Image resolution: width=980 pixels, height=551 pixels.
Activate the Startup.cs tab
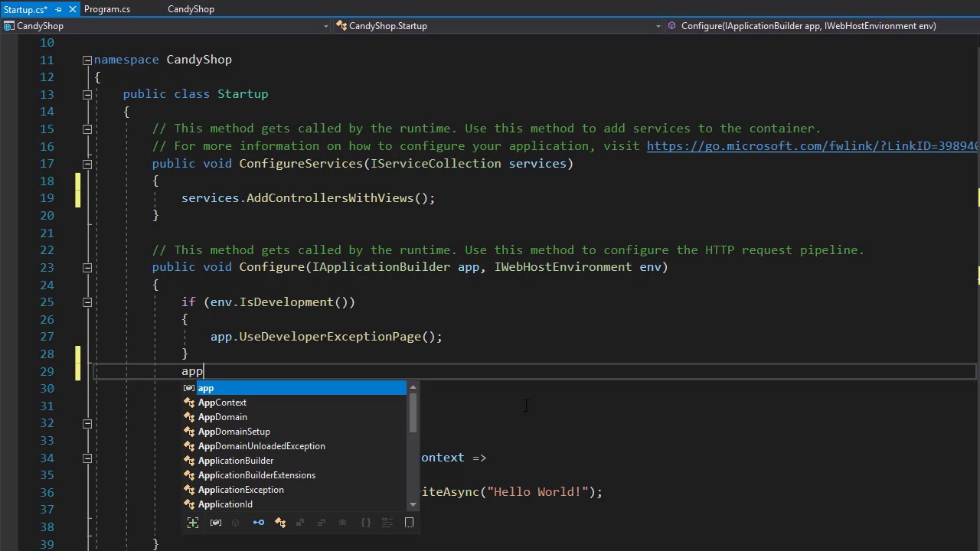[x=25, y=9]
